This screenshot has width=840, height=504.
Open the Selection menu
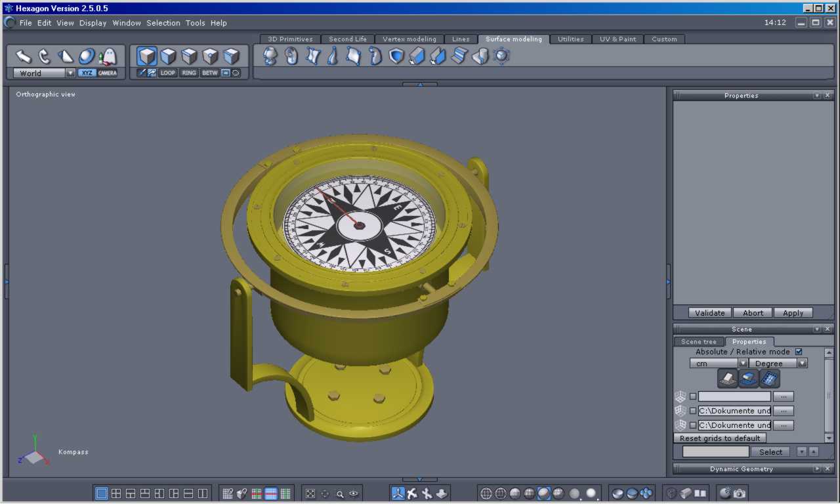point(163,23)
